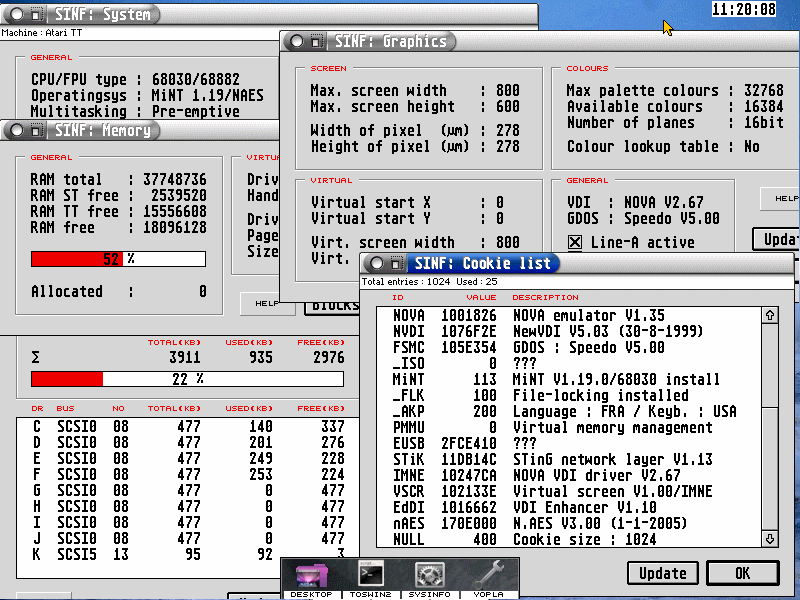The image size is (800, 600).
Task: Select the EUSB cookie row
Action: 569,443
